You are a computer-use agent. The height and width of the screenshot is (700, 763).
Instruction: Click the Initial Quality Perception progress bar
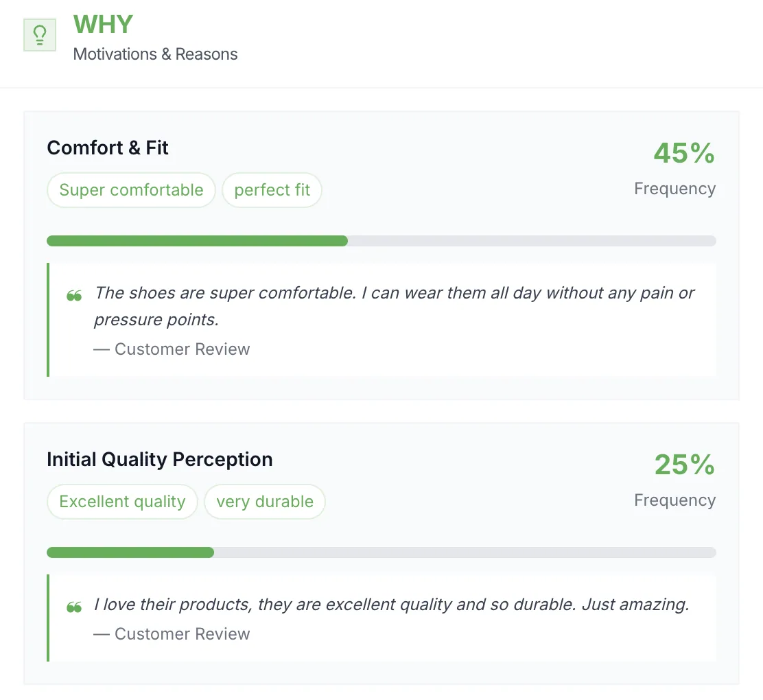pyautogui.click(x=381, y=552)
